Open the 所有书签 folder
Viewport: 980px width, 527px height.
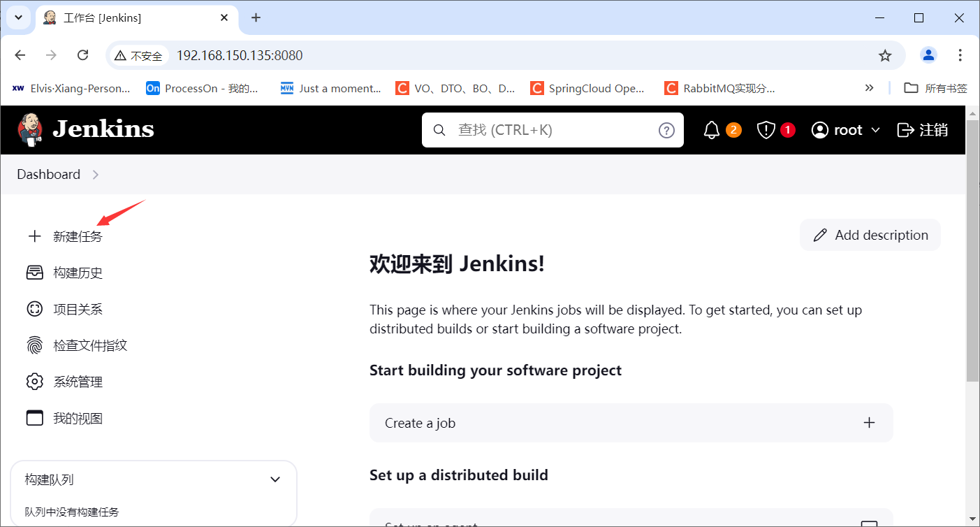click(936, 88)
